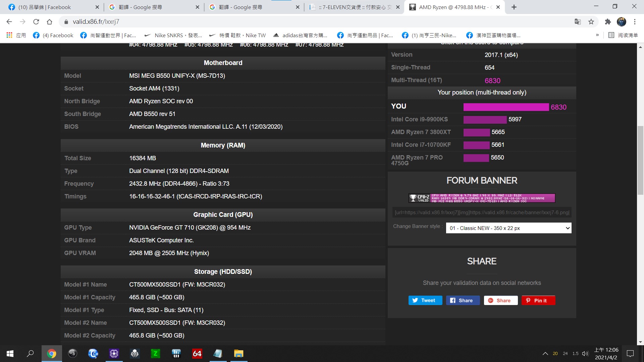Click the Pin it button
The height and width of the screenshot is (362, 644).
[538, 300]
